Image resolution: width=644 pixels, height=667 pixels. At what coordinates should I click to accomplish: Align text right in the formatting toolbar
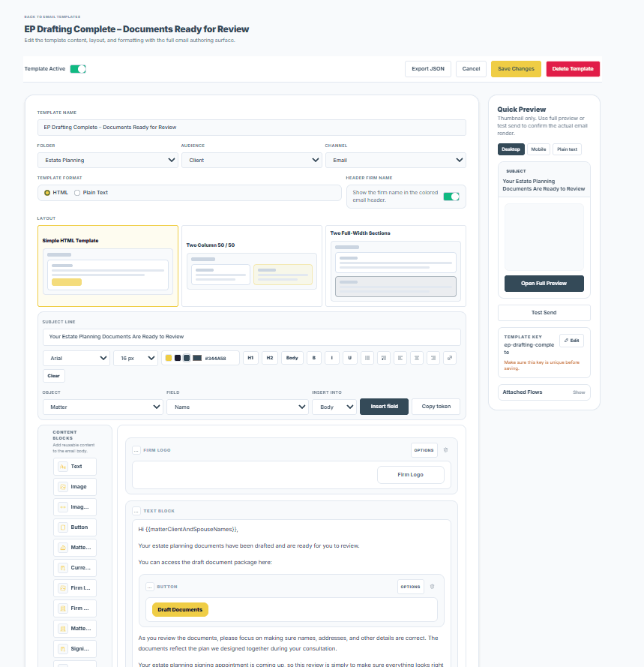[x=433, y=358]
